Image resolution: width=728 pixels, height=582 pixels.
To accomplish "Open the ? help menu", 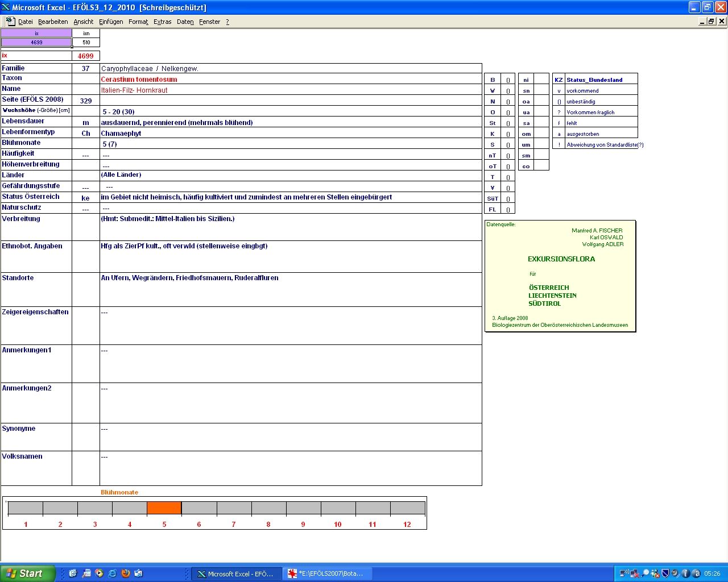I will [x=227, y=22].
